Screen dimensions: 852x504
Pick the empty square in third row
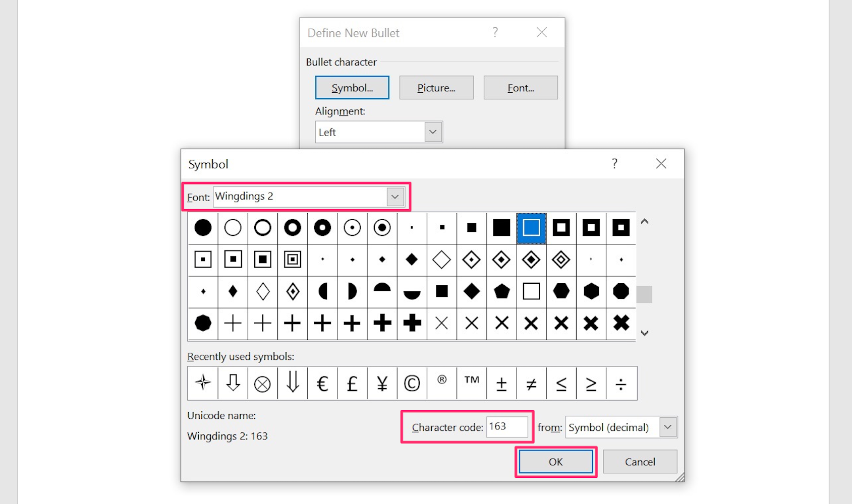click(531, 291)
